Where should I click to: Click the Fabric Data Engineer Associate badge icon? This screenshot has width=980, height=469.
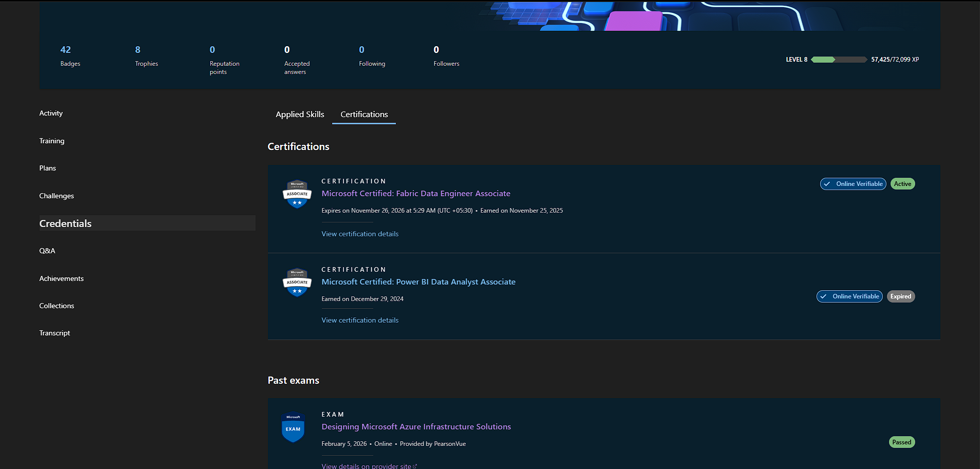297,194
